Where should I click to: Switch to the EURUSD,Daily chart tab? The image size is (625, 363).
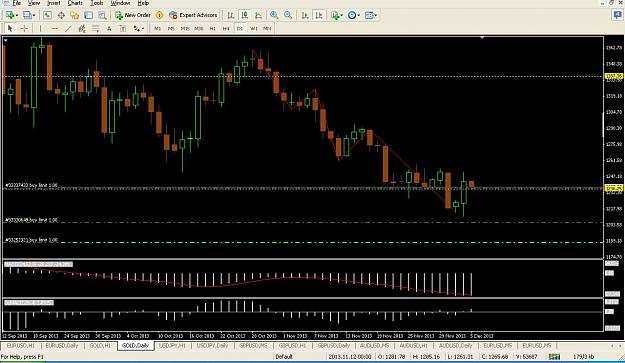[x=62, y=345]
